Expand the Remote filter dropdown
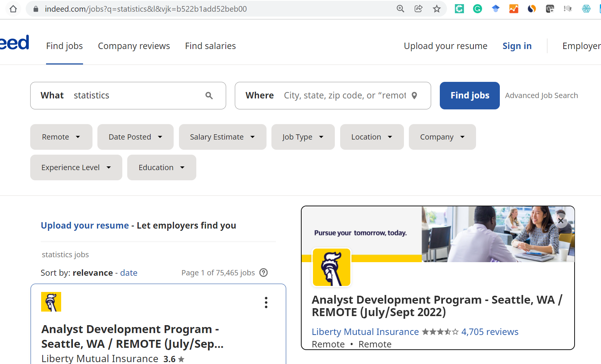601x364 pixels. pyautogui.click(x=61, y=137)
